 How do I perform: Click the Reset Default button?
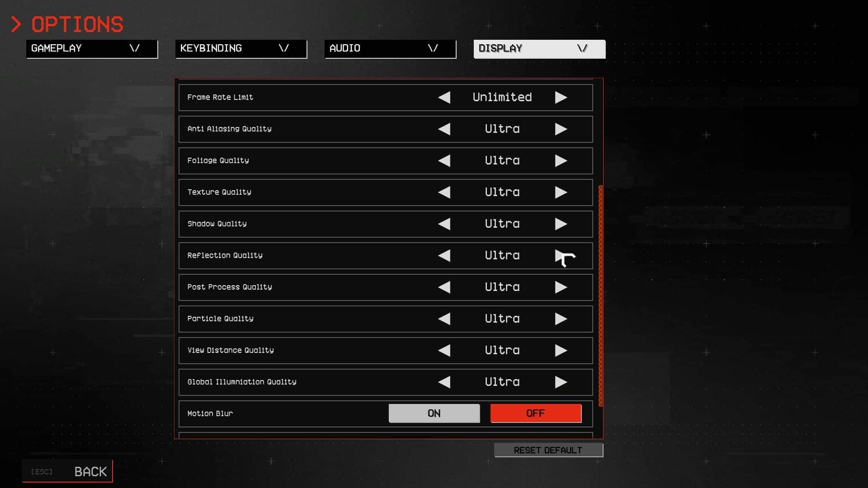[548, 450]
